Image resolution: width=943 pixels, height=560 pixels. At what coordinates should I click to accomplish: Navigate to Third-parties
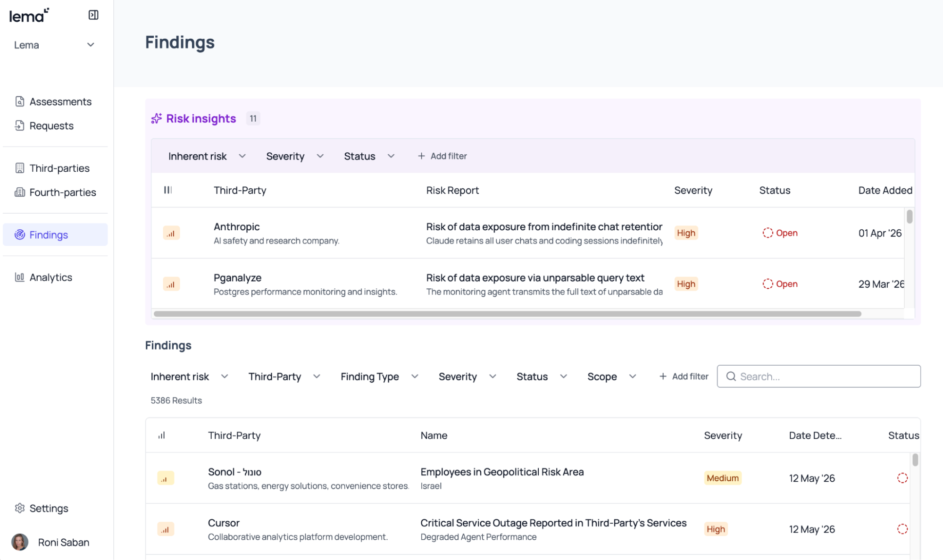[x=55, y=168]
